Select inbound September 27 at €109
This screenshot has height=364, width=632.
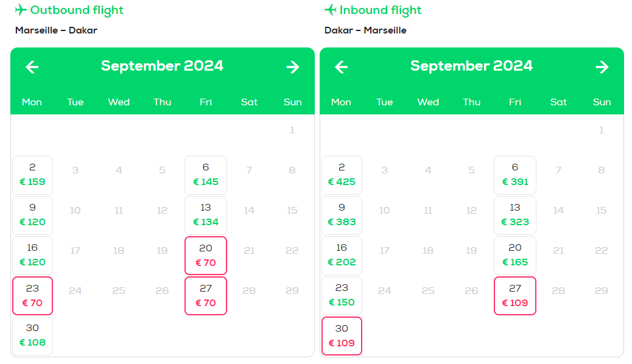click(x=515, y=296)
